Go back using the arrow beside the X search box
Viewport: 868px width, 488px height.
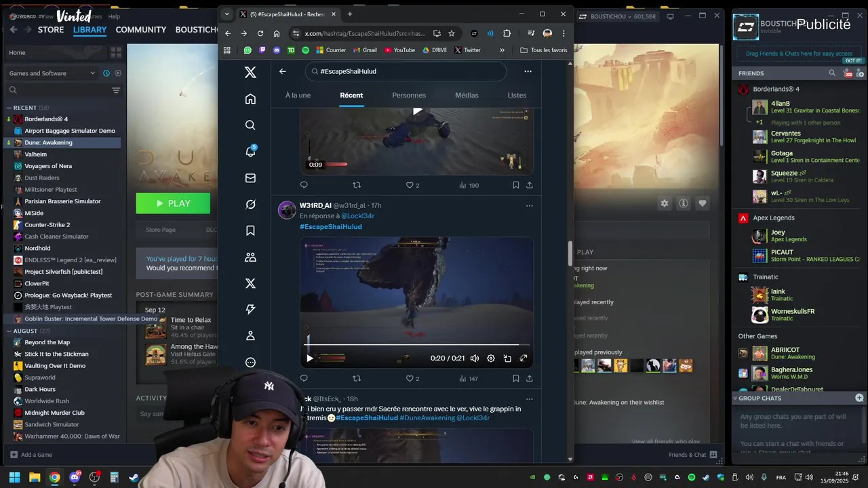(x=283, y=71)
